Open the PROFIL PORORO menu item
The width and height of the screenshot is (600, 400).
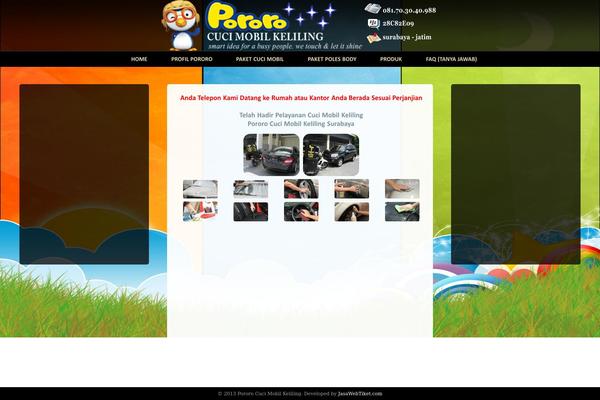point(192,59)
